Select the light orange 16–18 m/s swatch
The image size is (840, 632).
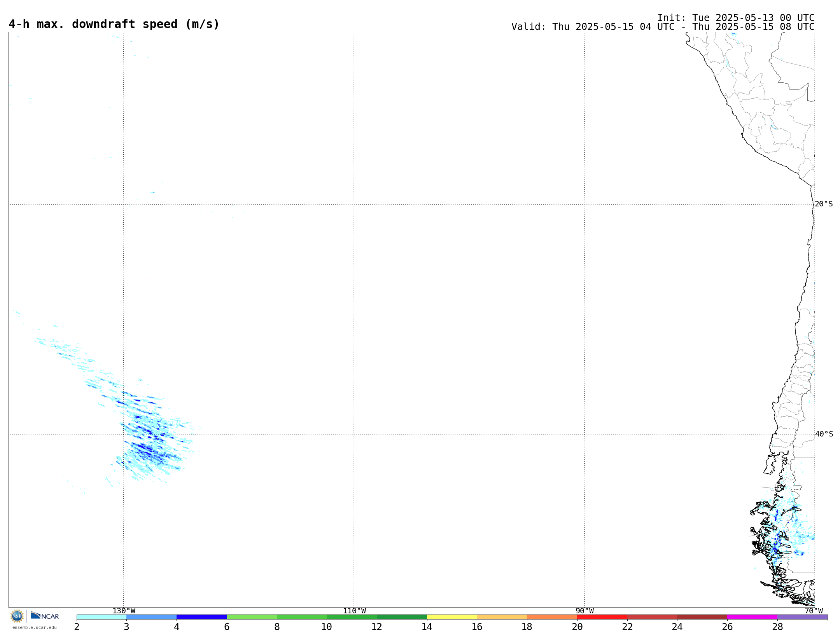tap(502, 617)
